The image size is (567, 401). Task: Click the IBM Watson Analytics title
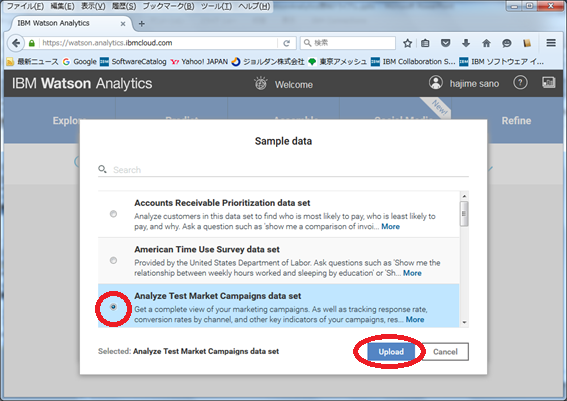(x=82, y=84)
